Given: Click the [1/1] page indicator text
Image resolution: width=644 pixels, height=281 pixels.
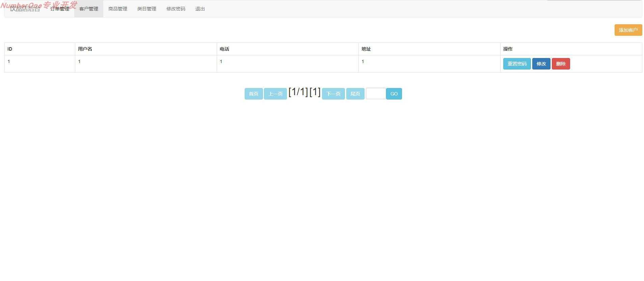Looking at the screenshot, I should (298, 92).
